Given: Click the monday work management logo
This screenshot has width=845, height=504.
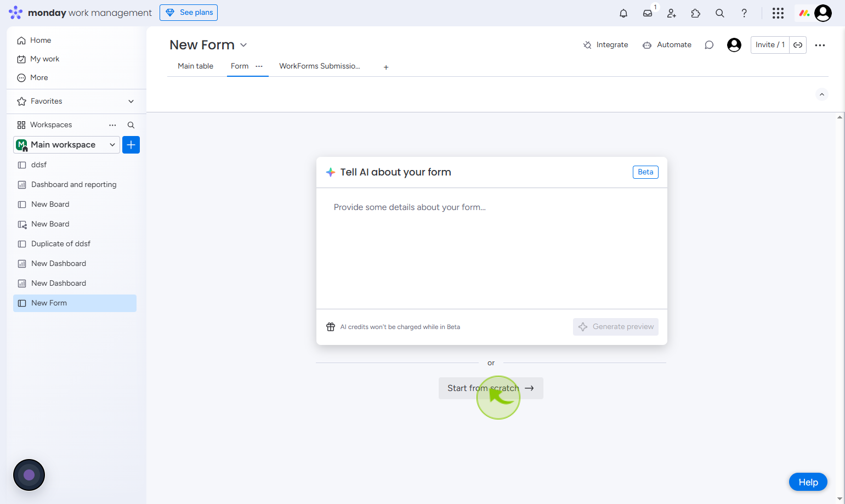Looking at the screenshot, I should pyautogui.click(x=80, y=13).
